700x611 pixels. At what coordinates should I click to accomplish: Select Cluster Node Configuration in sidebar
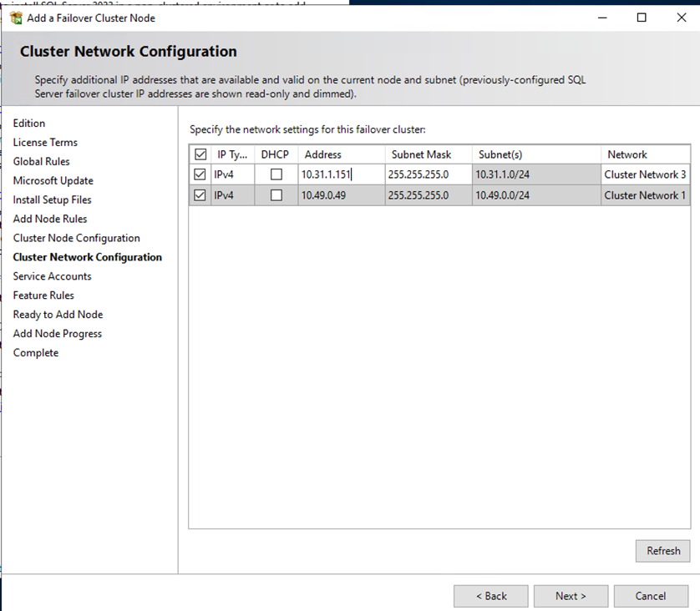(x=76, y=238)
